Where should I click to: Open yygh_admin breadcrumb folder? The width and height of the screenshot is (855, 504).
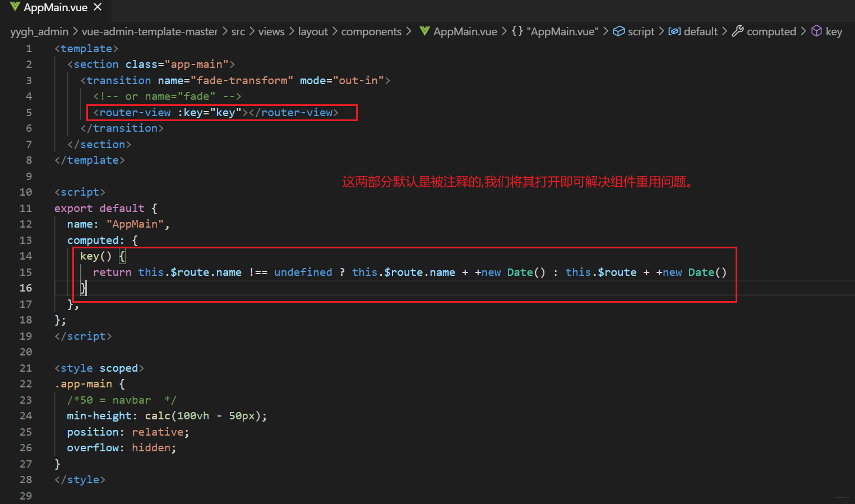point(39,32)
